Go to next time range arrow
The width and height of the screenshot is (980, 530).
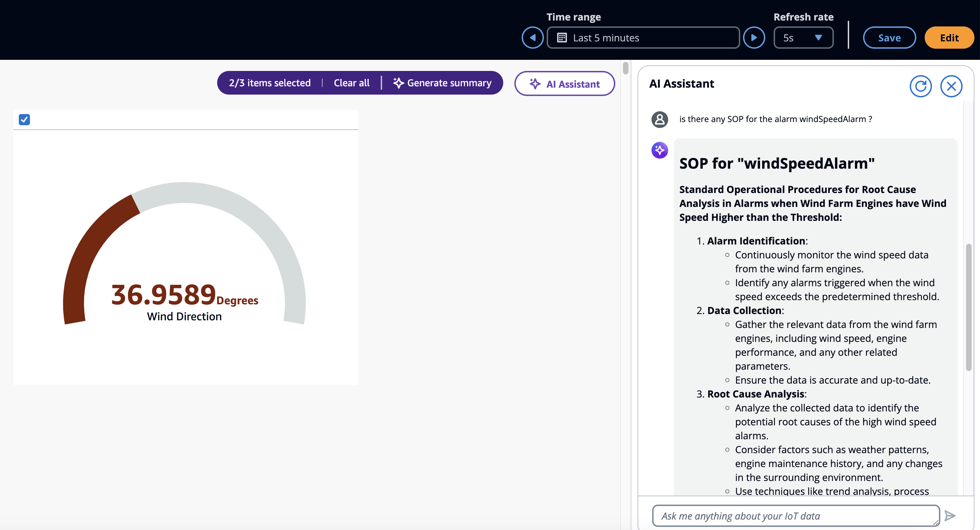point(754,38)
